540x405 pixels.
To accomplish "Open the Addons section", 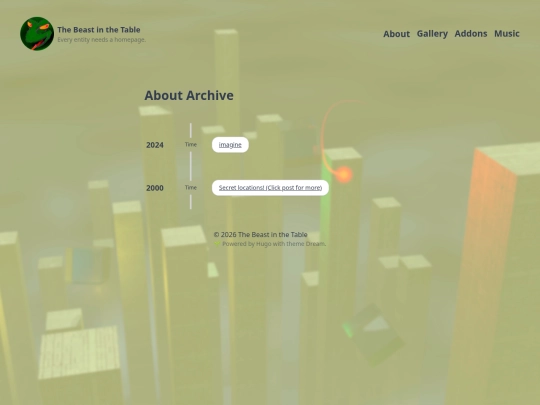I will point(471,34).
